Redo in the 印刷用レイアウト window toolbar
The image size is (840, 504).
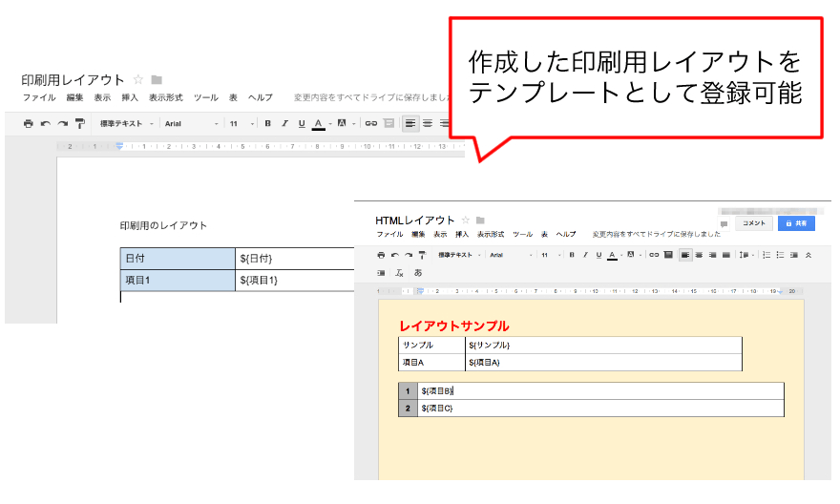63,124
